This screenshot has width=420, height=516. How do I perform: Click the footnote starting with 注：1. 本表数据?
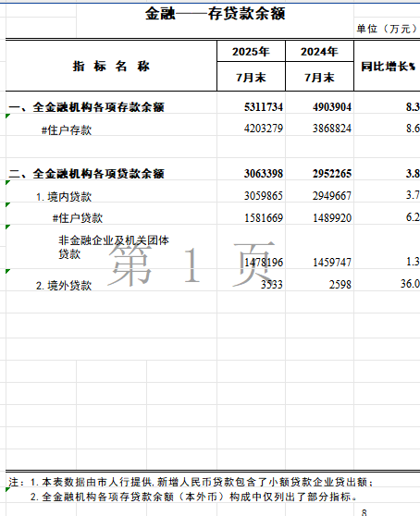point(191,482)
